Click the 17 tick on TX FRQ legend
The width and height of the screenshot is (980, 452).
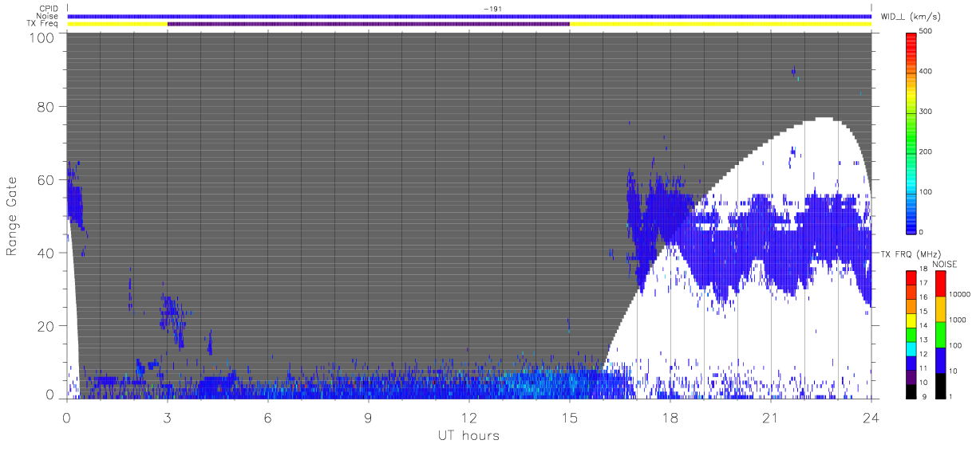point(923,283)
